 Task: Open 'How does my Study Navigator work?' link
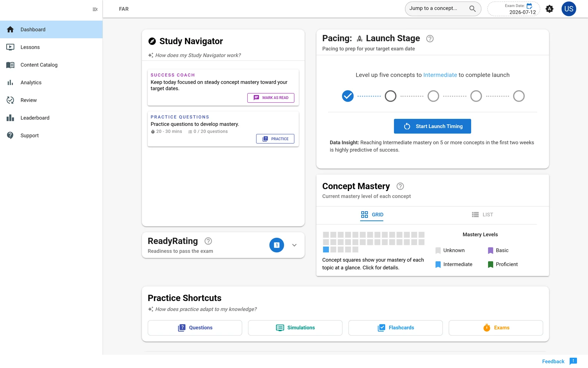[198, 55]
